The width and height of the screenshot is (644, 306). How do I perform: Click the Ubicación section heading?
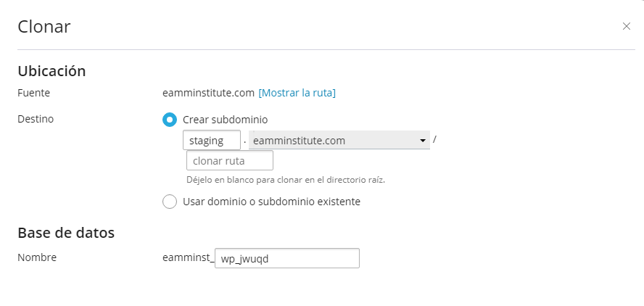[51, 71]
